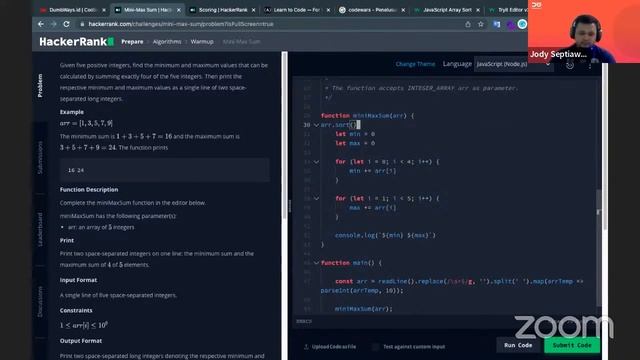The height and width of the screenshot is (360, 640).
Task: Click the Submit Code button
Action: coord(572,345)
